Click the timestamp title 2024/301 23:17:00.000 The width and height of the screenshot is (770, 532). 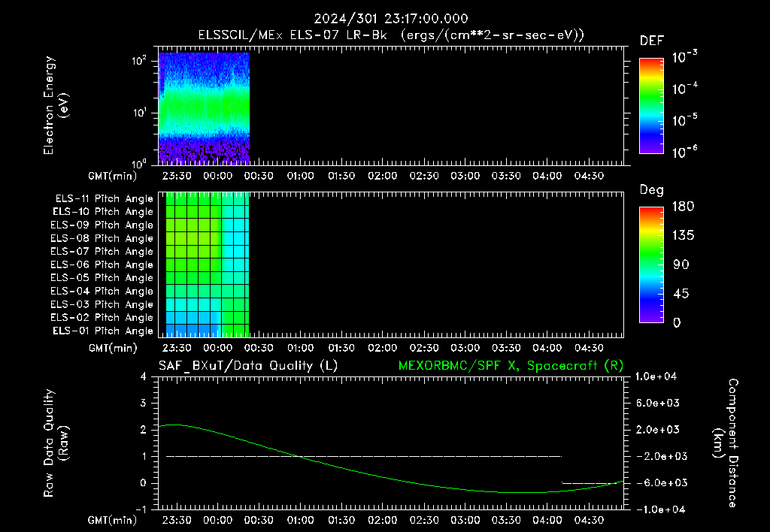pos(391,19)
